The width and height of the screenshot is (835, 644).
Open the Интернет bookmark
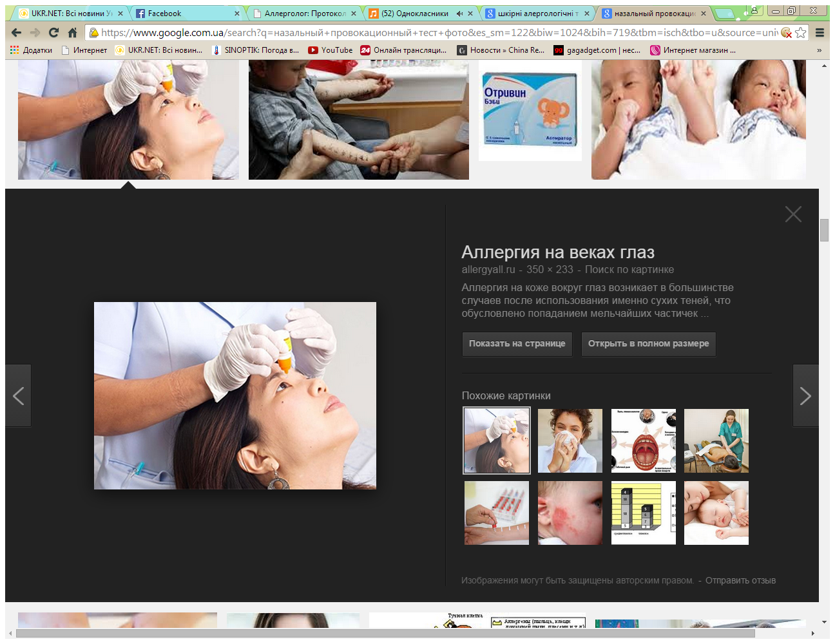84,50
